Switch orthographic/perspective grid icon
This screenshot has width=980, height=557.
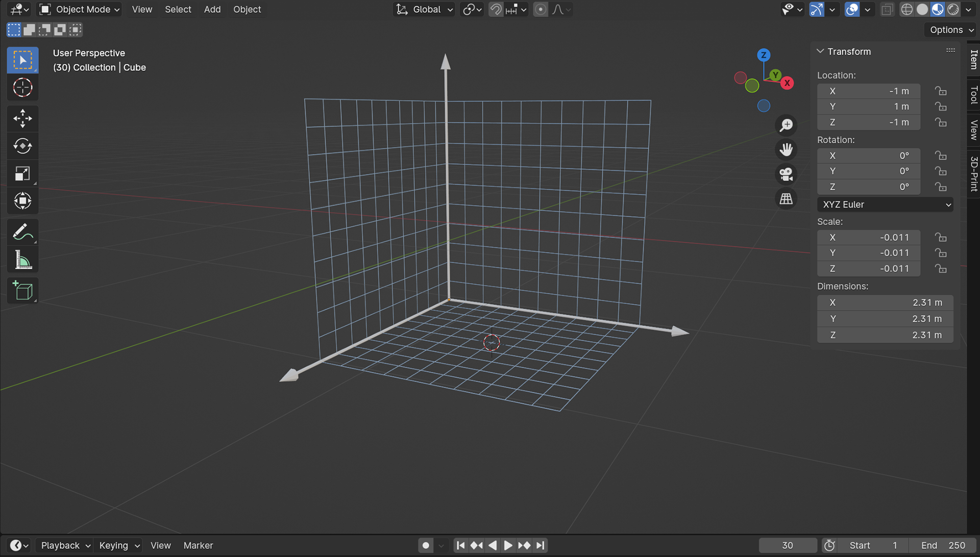[786, 198]
